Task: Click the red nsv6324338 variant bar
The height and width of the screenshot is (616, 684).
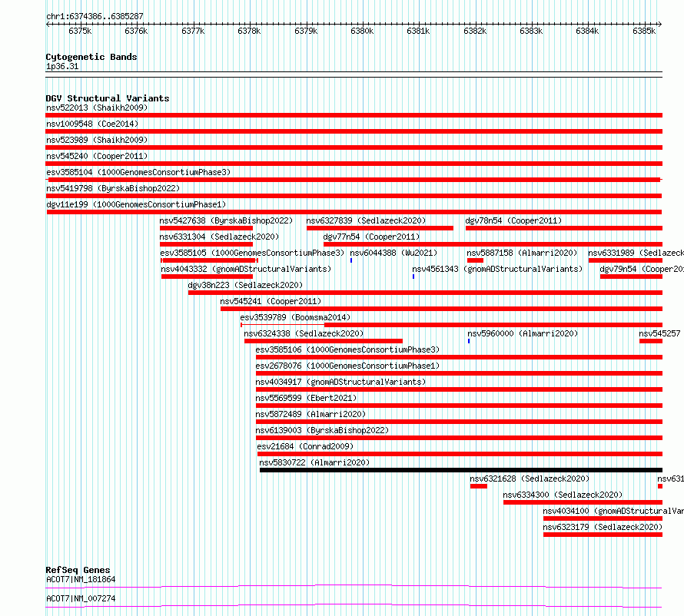Action: pyautogui.click(x=324, y=341)
